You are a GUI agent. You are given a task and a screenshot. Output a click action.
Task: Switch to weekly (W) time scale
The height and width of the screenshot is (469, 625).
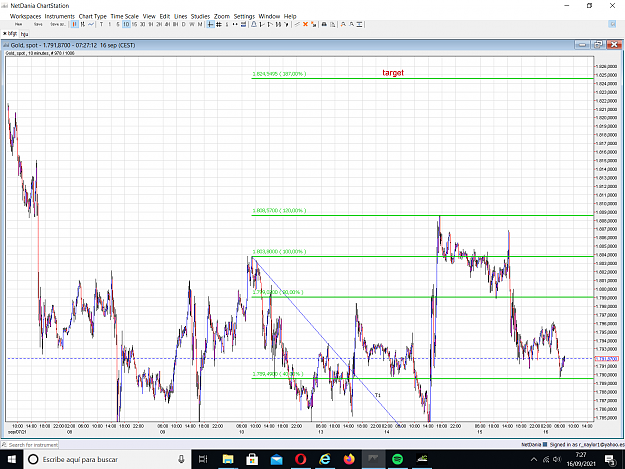pyautogui.click(x=192, y=24)
